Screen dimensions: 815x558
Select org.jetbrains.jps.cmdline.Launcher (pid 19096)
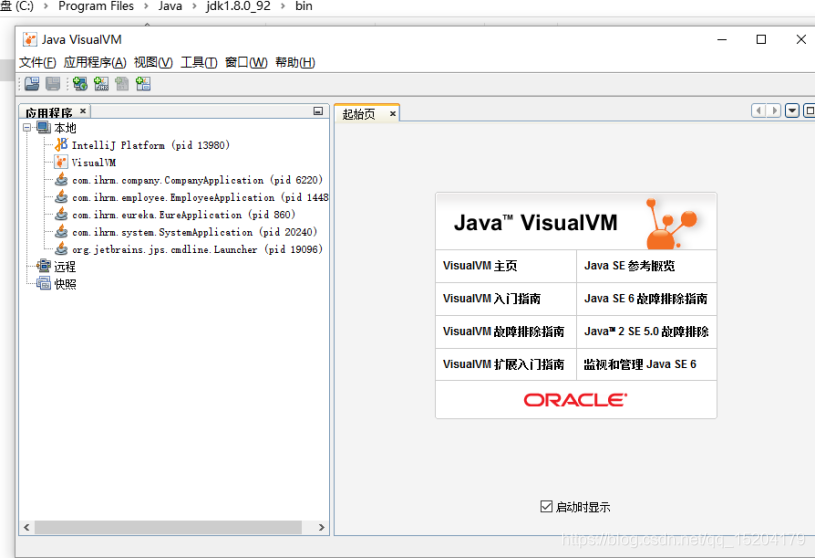[x=198, y=249]
